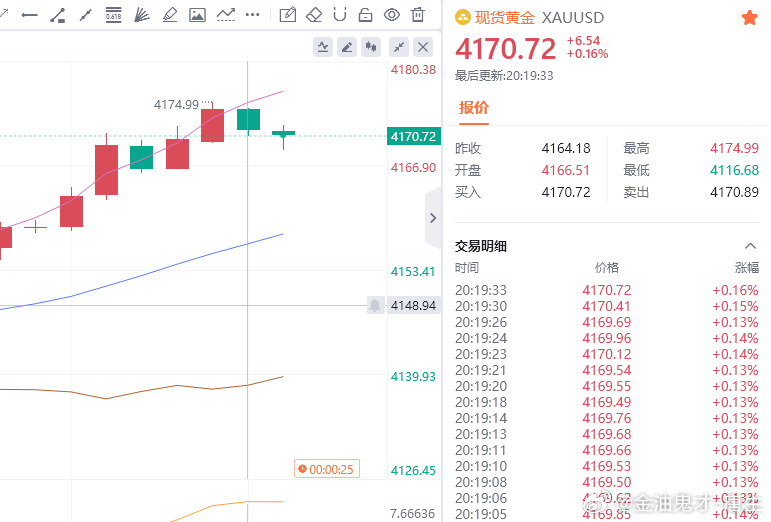Screen dimensions: 771x522
Task: Click the 最低 value 4116.68
Action: pyautogui.click(x=735, y=171)
